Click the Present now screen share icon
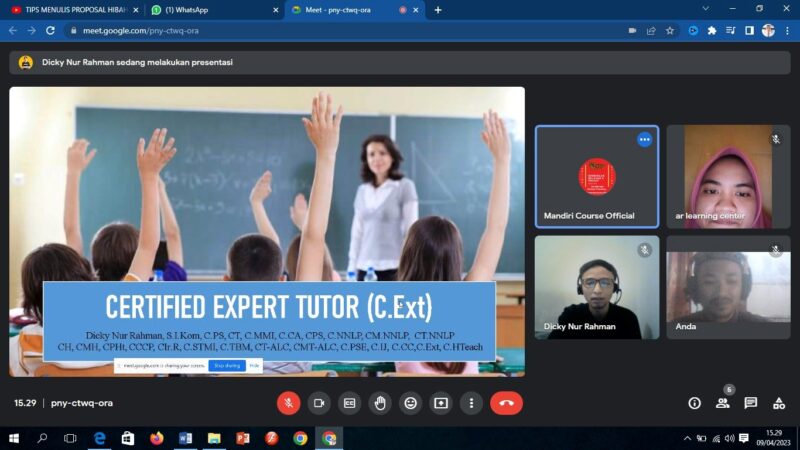Screen dimensions: 800x450 [x=441, y=403]
